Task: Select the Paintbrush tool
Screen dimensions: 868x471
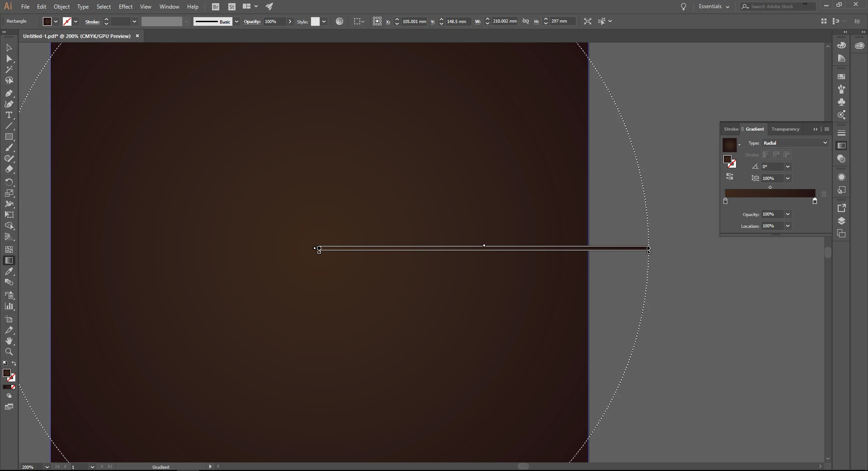Action: (9, 148)
